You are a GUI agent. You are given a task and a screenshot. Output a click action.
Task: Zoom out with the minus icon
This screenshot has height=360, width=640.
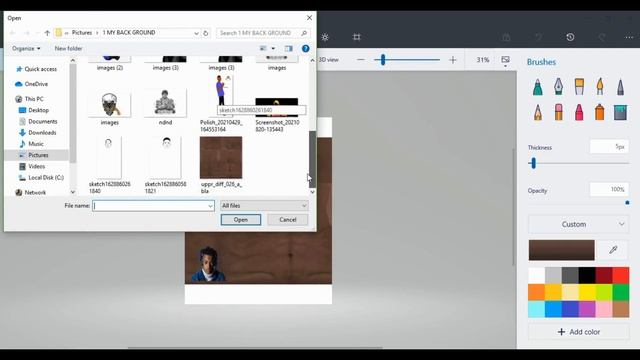pos(360,60)
